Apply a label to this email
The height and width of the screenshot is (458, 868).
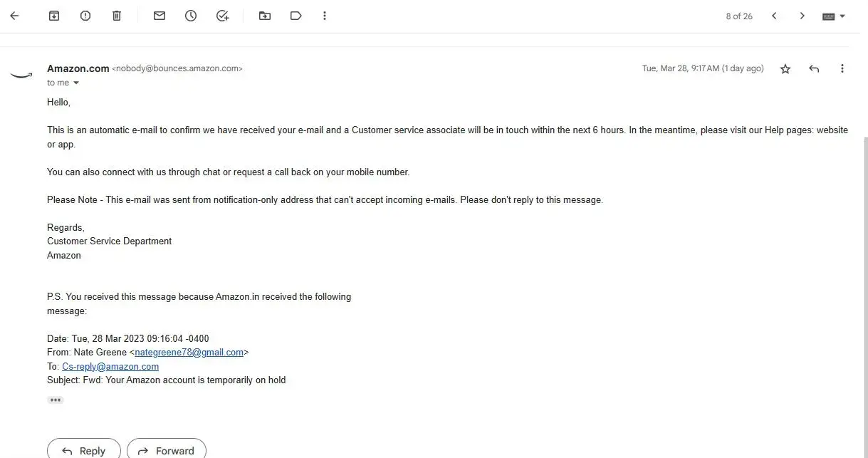(x=296, y=16)
